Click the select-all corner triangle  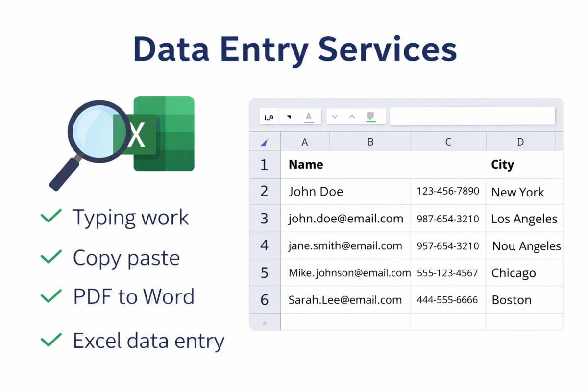(265, 142)
